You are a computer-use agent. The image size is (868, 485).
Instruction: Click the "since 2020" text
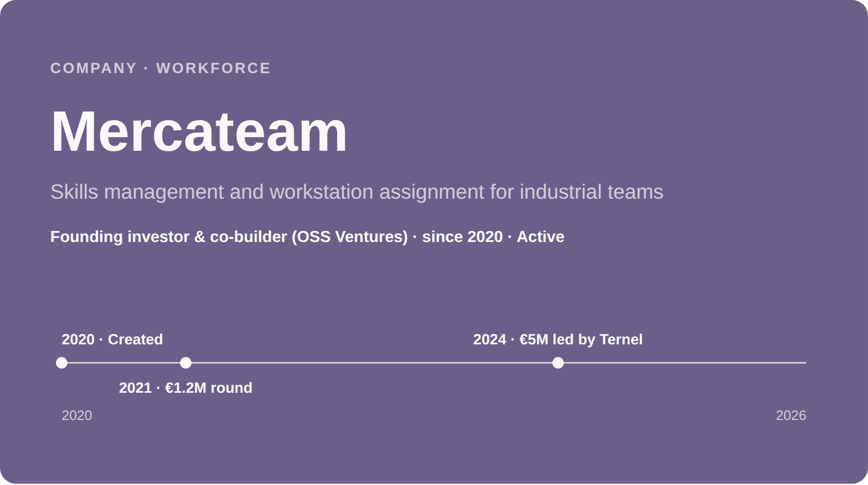click(x=462, y=237)
